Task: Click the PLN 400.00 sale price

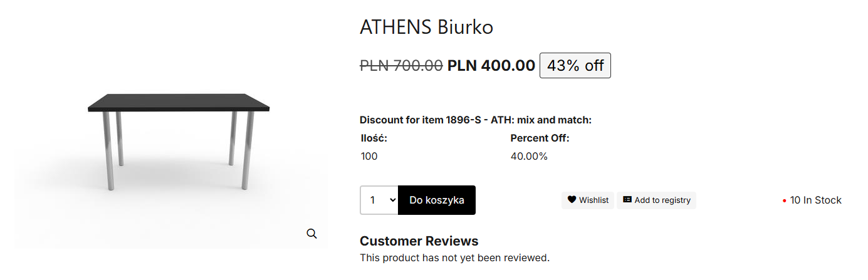Action: click(x=491, y=65)
